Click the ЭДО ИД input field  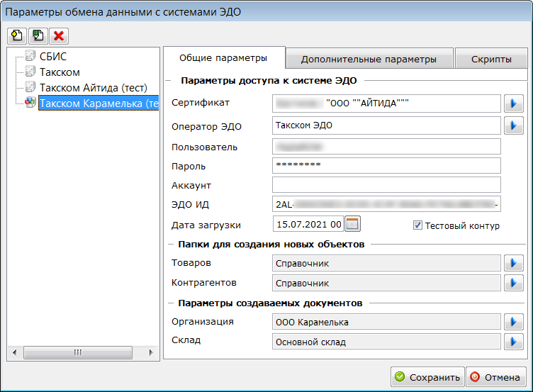coord(386,203)
